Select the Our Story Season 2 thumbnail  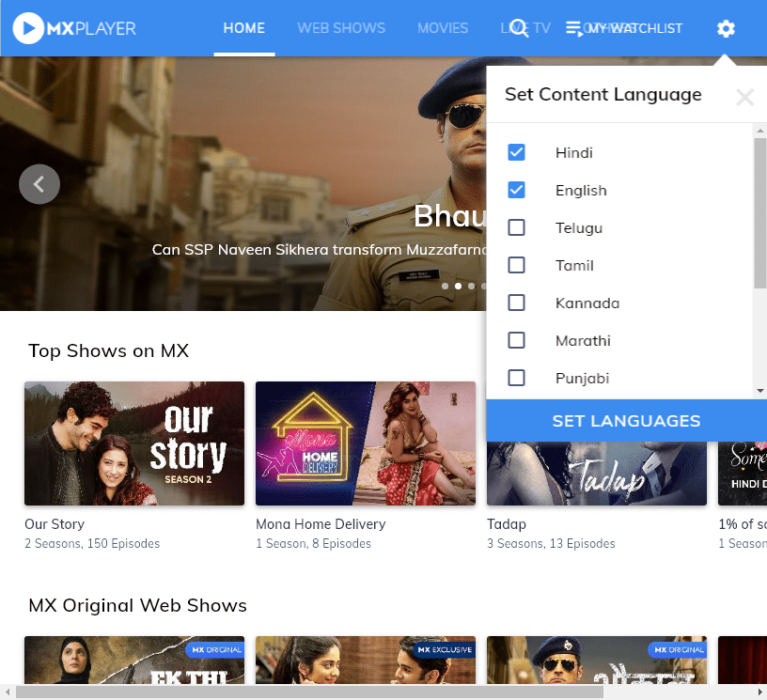134,443
